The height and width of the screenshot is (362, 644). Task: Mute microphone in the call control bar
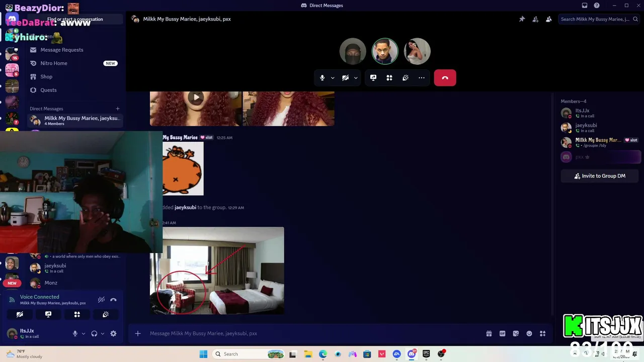[x=323, y=78]
